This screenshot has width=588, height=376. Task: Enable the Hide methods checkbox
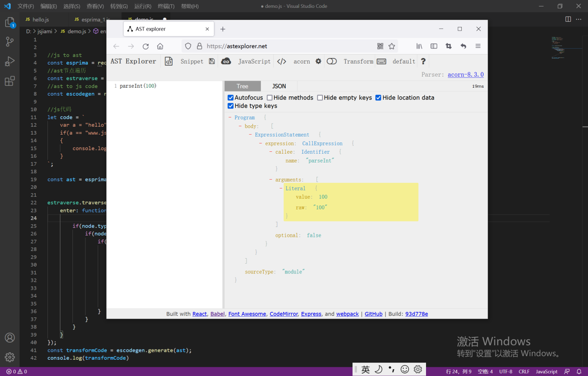[269, 98]
